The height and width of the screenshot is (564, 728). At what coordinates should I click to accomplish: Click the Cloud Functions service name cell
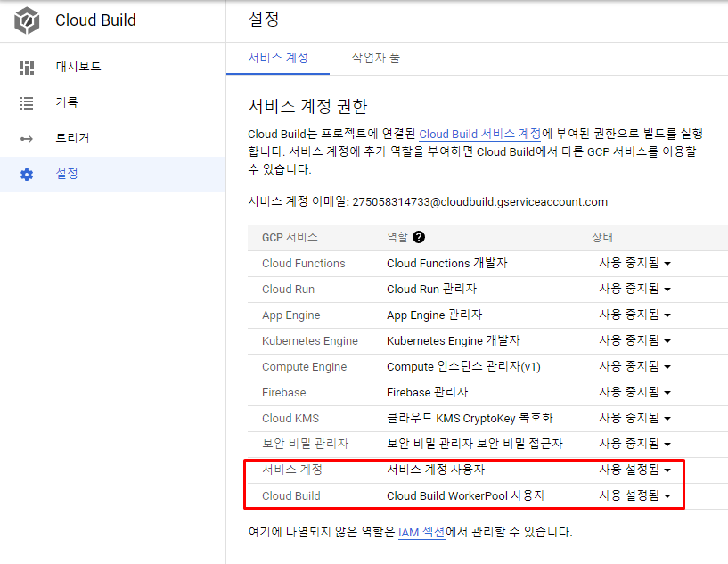pos(304,264)
